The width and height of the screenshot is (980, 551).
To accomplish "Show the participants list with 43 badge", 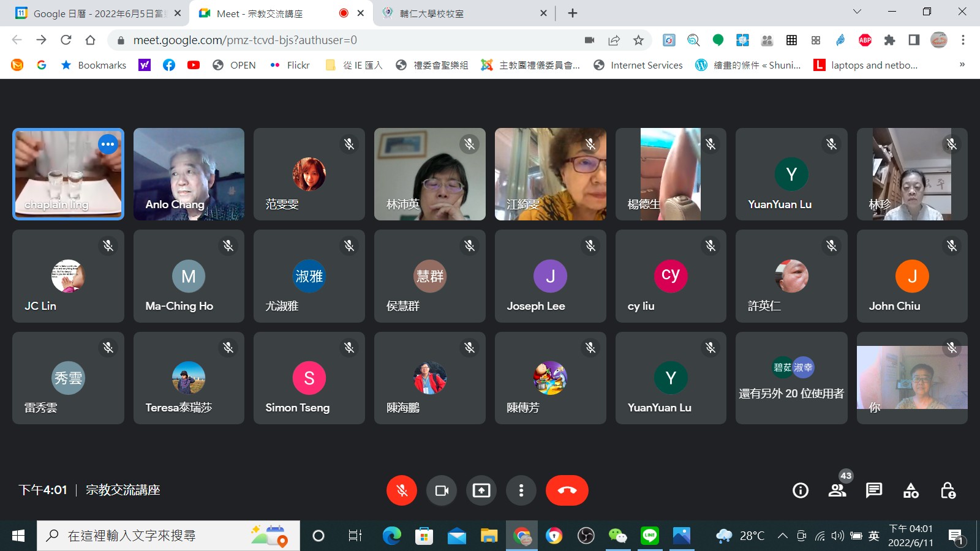I will pyautogui.click(x=837, y=490).
